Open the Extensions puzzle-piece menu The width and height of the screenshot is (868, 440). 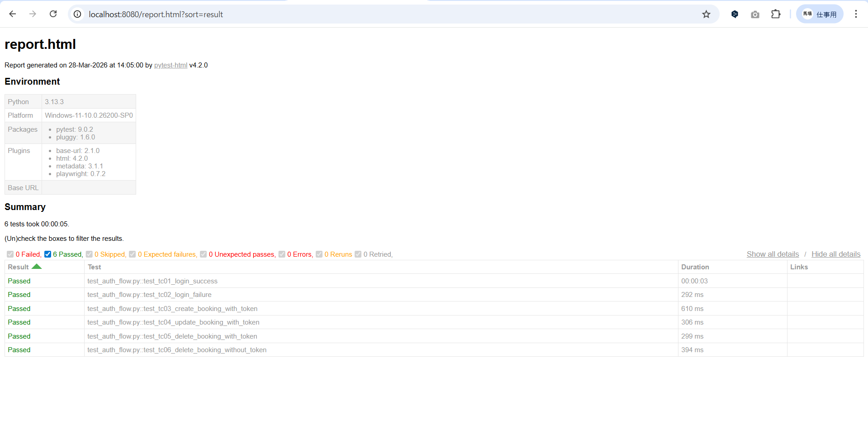tap(776, 14)
